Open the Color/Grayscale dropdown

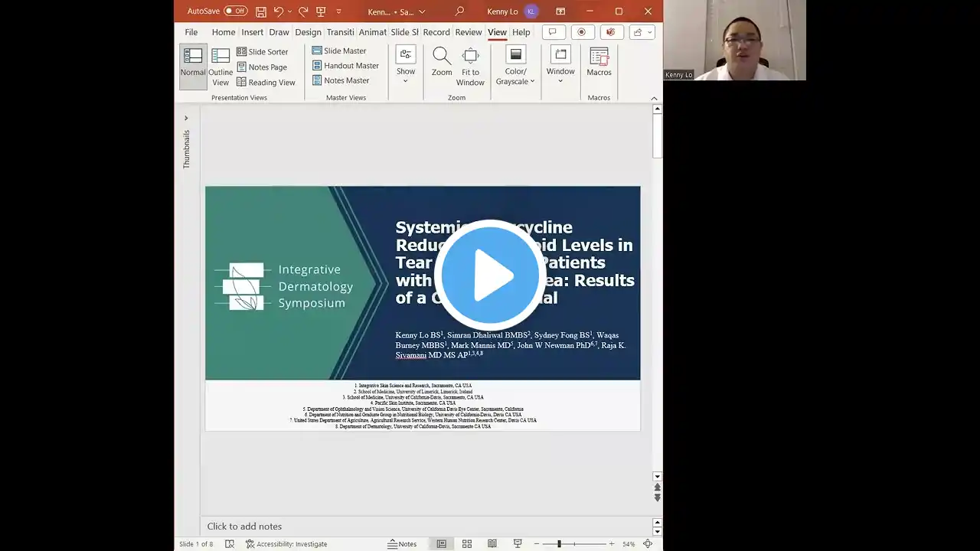point(515,66)
